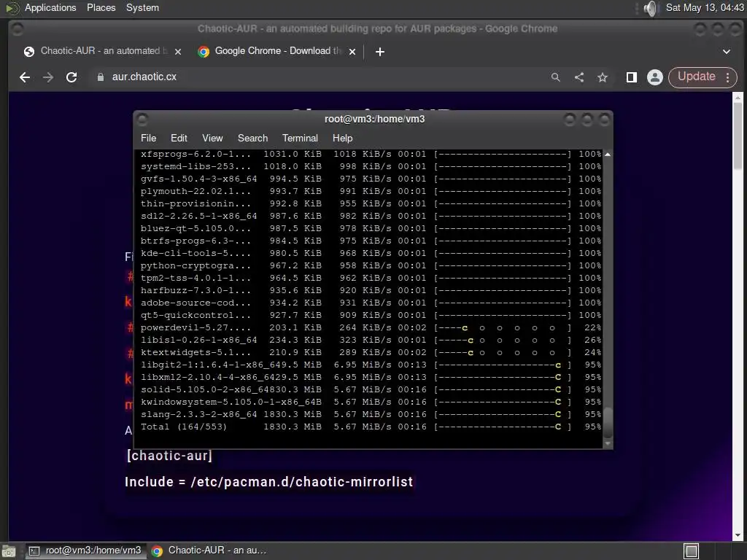This screenshot has height=560, width=747.
Task: Click Chrome's forward arrow button
Action: coord(48,77)
